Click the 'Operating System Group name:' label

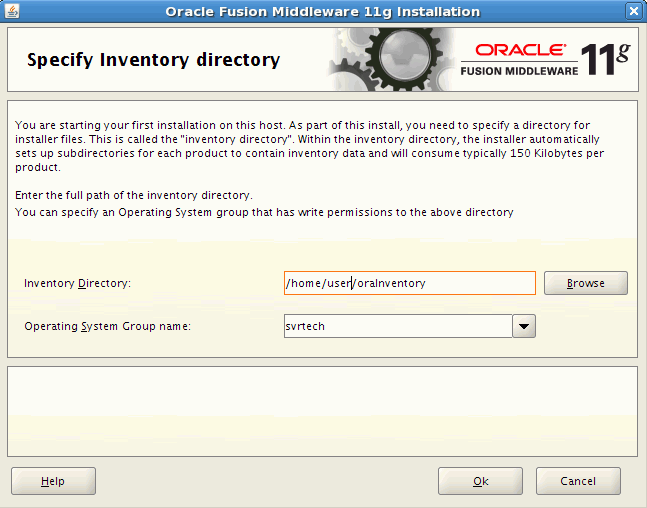(107, 326)
